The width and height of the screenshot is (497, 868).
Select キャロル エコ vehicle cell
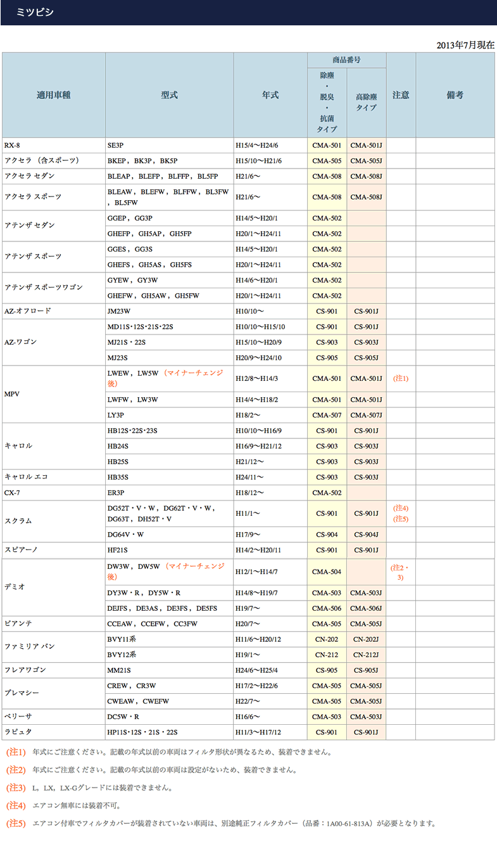coord(54,477)
